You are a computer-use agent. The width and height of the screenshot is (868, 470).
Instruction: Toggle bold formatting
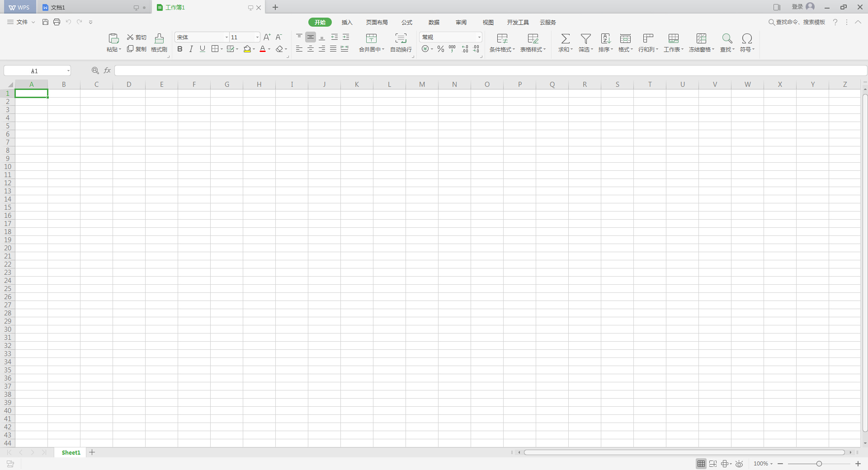[179, 49]
